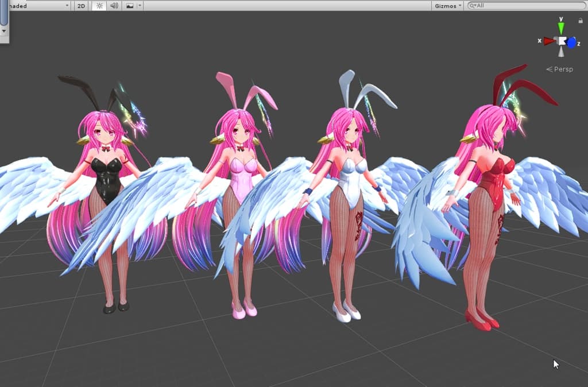Image resolution: width=588 pixels, height=387 pixels.
Task: Click the green Y axis cone on gizmo
Action: (x=561, y=27)
